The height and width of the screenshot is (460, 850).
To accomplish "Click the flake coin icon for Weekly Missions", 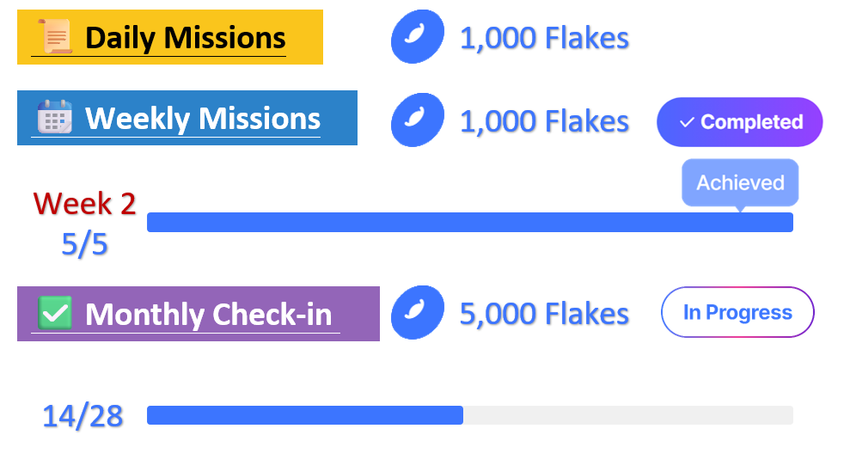I will point(415,121).
